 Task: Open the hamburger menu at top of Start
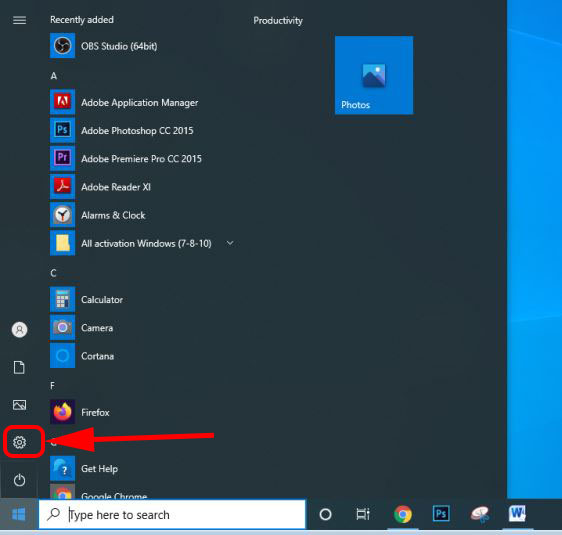click(x=19, y=20)
